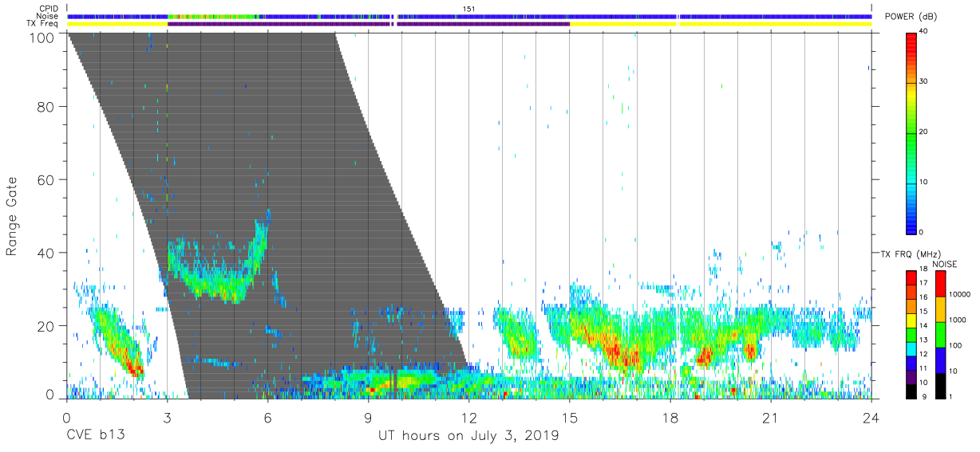
Task: Click the noise strip at the top
Action: click(x=469, y=16)
